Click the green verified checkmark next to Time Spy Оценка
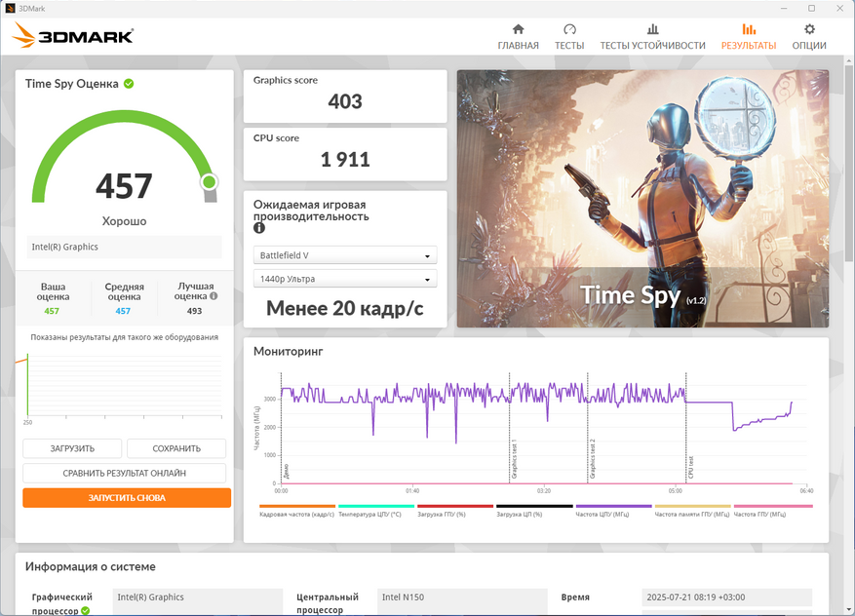 coord(129,84)
